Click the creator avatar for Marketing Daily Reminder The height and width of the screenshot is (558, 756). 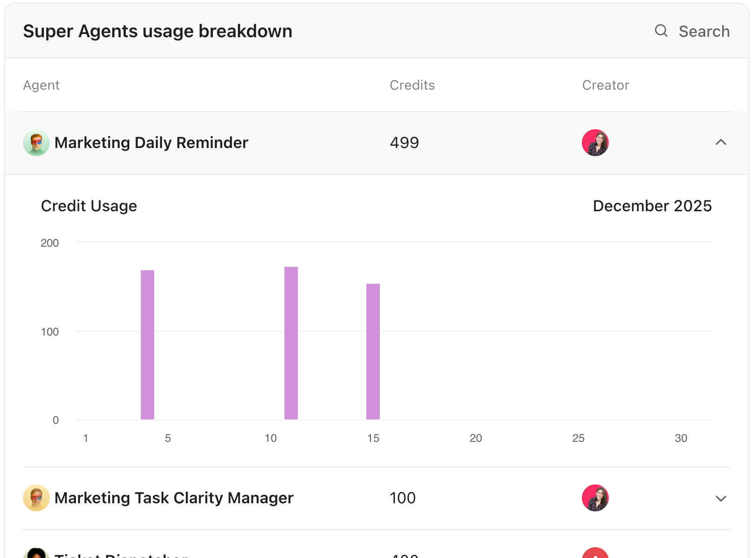[595, 142]
